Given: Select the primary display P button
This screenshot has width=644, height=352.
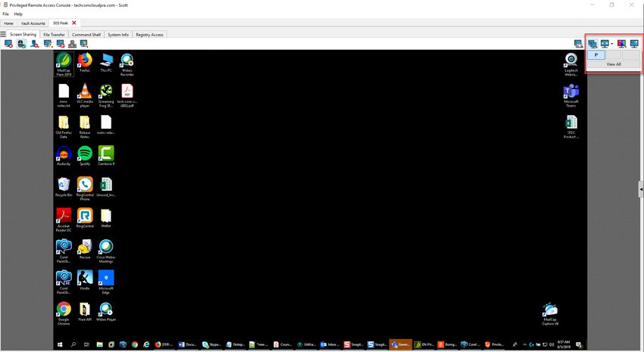Looking at the screenshot, I should click(596, 55).
